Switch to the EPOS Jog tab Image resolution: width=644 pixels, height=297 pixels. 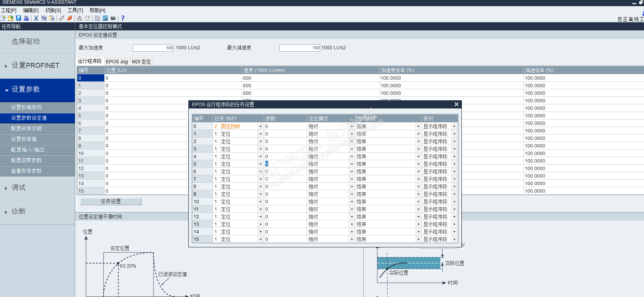tap(117, 62)
